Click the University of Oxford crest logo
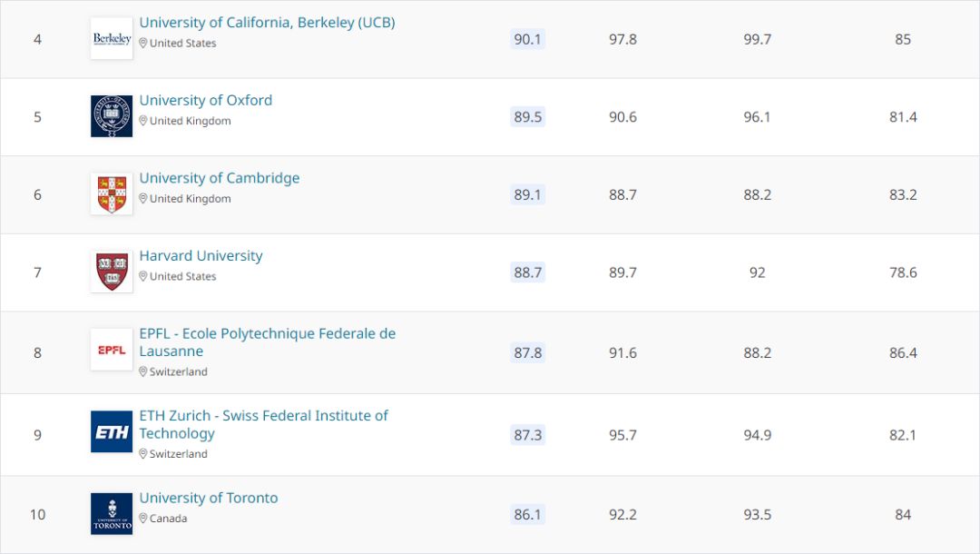The height and width of the screenshot is (554, 980). (x=112, y=116)
